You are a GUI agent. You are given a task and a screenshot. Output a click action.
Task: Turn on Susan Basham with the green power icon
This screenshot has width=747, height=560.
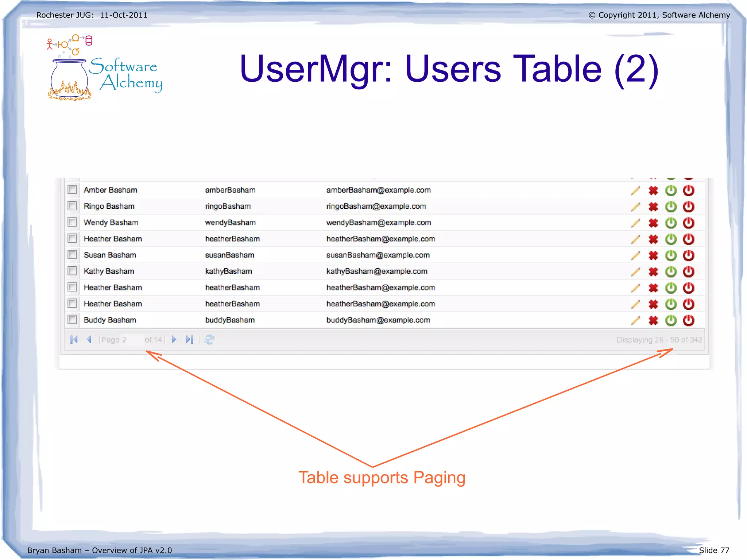coord(671,255)
